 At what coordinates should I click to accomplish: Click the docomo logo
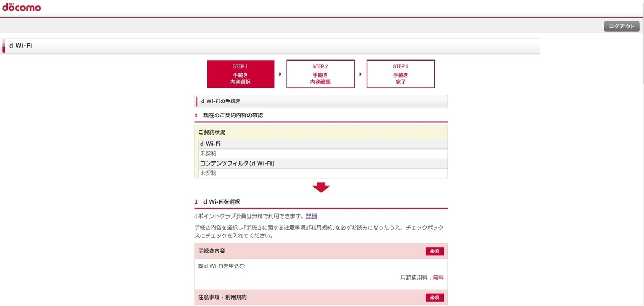coord(21,7)
